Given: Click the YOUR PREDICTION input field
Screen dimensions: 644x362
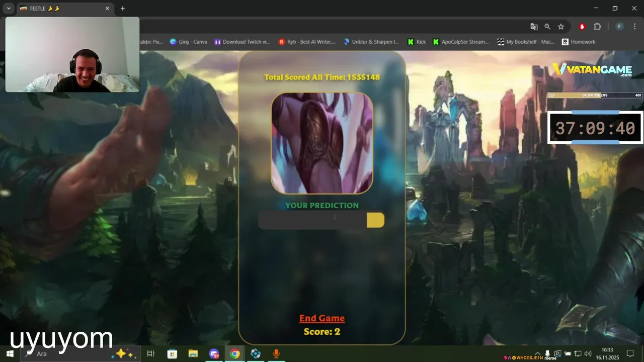Looking at the screenshot, I should point(312,220).
